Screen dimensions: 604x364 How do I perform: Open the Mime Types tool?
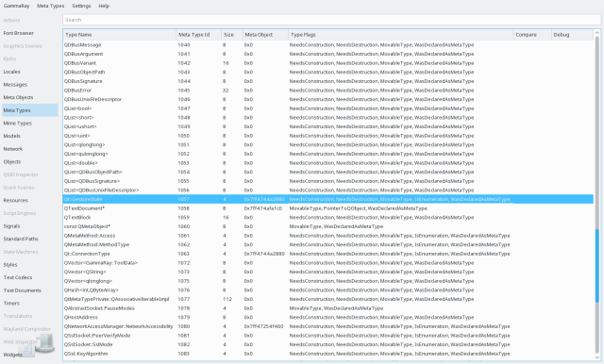(x=30, y=124)
